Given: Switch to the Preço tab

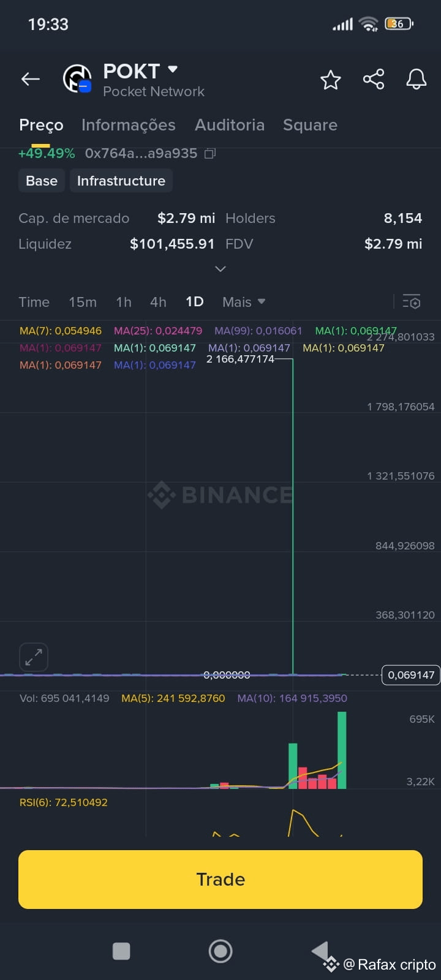Looking at the screenshot, I should 41,125.
